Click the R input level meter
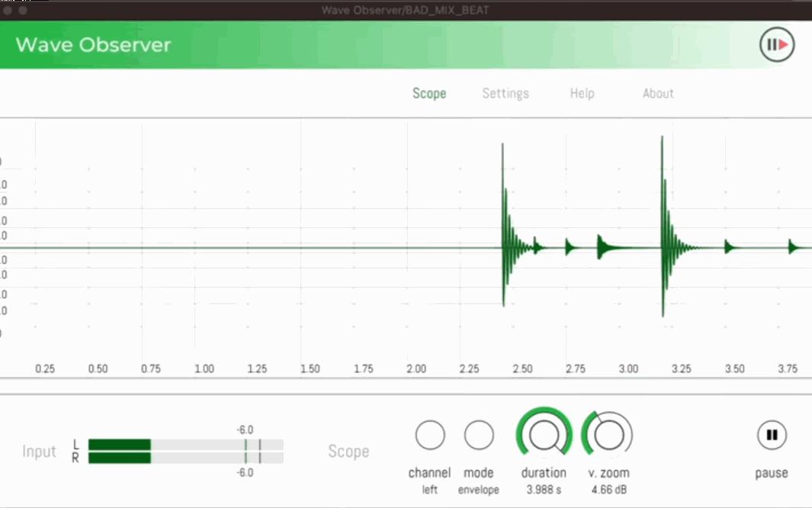This screenshot has height=508, width=812. pyautogui.click(x=186, y=458)
